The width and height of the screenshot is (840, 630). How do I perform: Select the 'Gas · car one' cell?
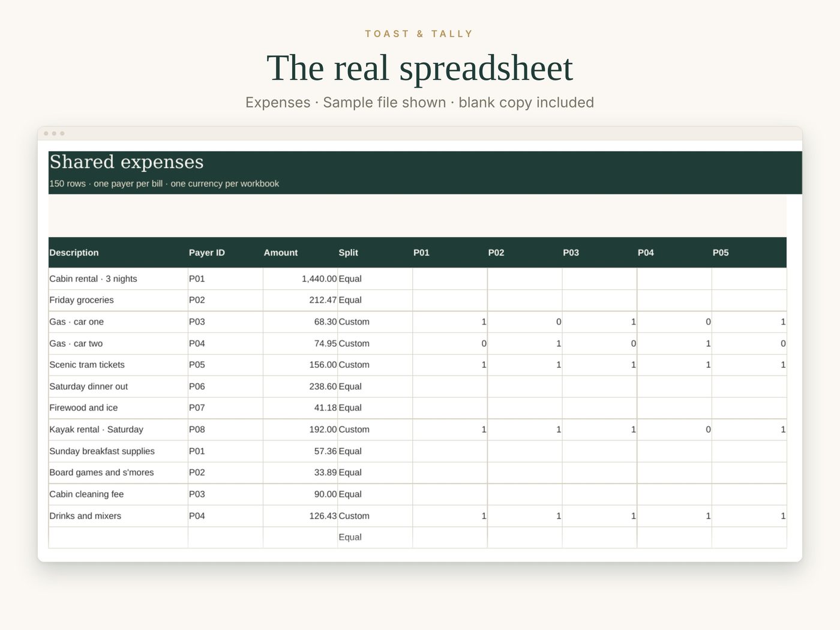[118, 322]
